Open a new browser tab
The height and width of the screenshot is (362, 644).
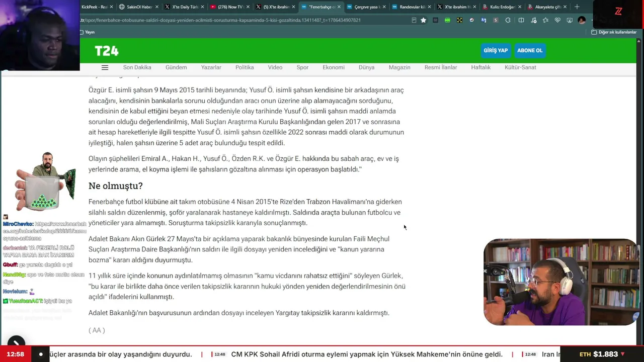[577, 7]
